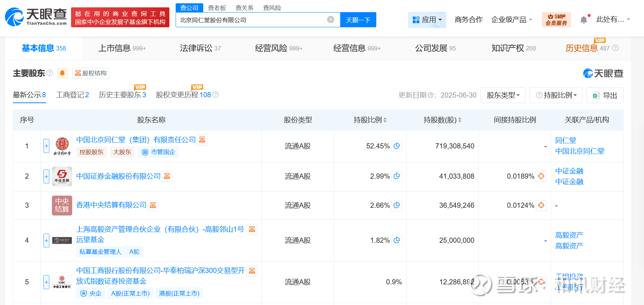Expand the 应用 dropdown menu

pos(427,20)
